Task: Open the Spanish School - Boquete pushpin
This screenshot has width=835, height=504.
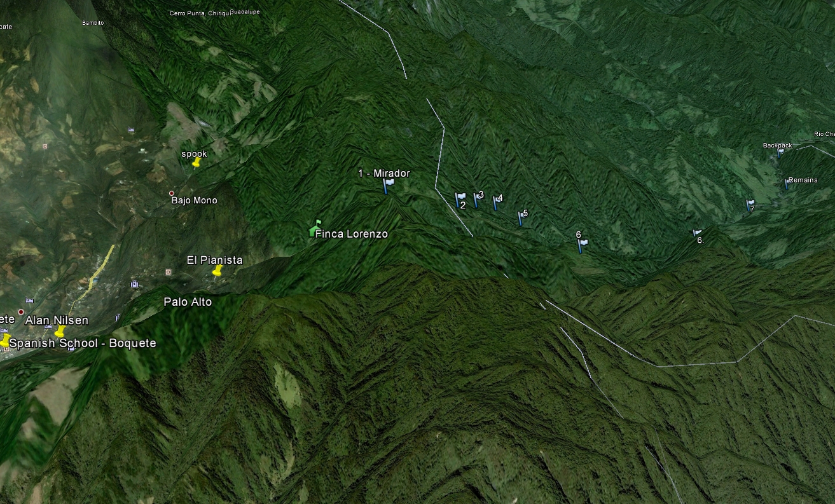Action: pos(5,341)
